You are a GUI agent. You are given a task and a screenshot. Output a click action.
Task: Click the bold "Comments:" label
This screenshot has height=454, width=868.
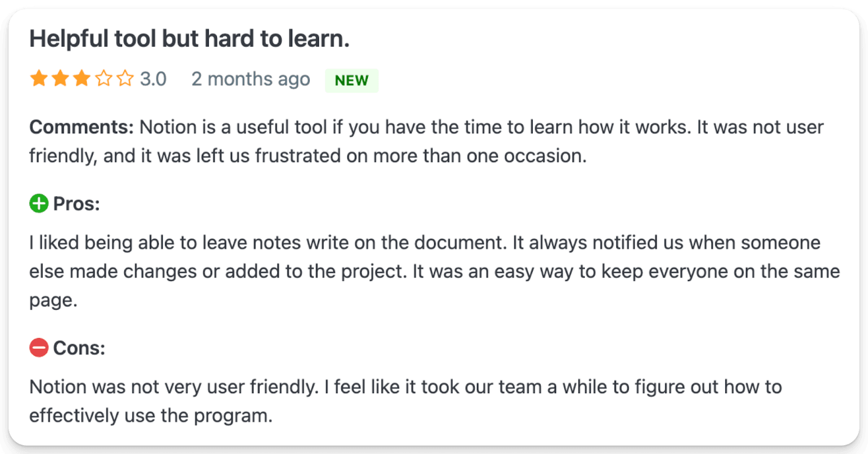pos(81,127)
